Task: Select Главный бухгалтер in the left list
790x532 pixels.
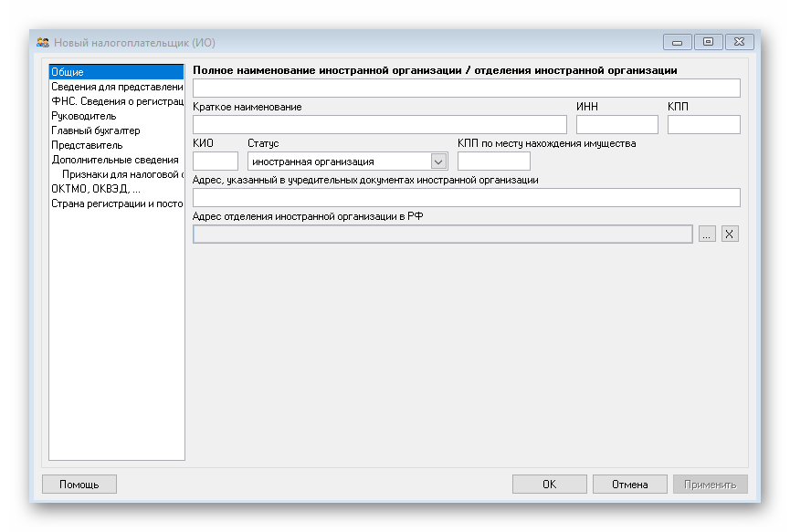Action: point(116,130)
